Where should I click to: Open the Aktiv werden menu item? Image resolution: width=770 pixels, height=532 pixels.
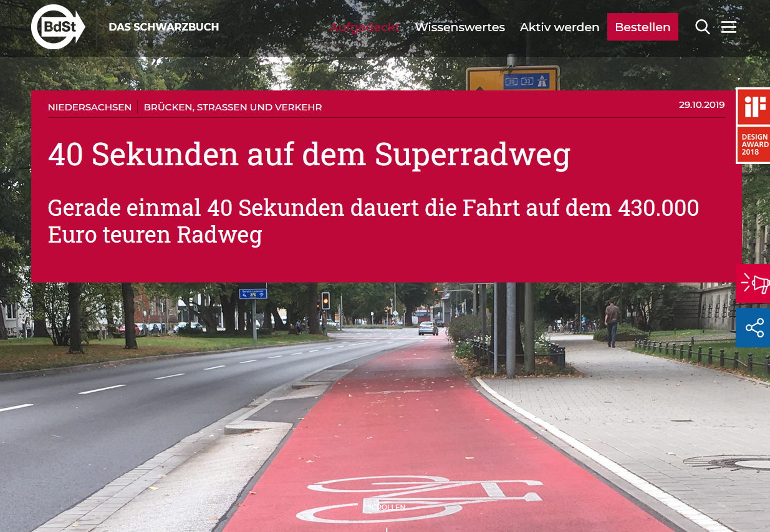click(x=559, y=27)
